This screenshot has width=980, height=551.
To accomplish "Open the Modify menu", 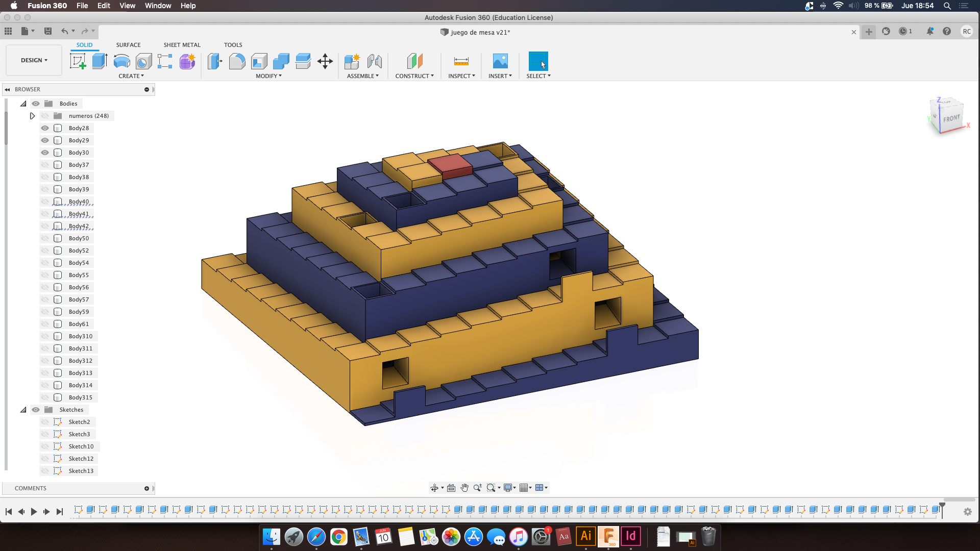I will [x=268, y=76].
